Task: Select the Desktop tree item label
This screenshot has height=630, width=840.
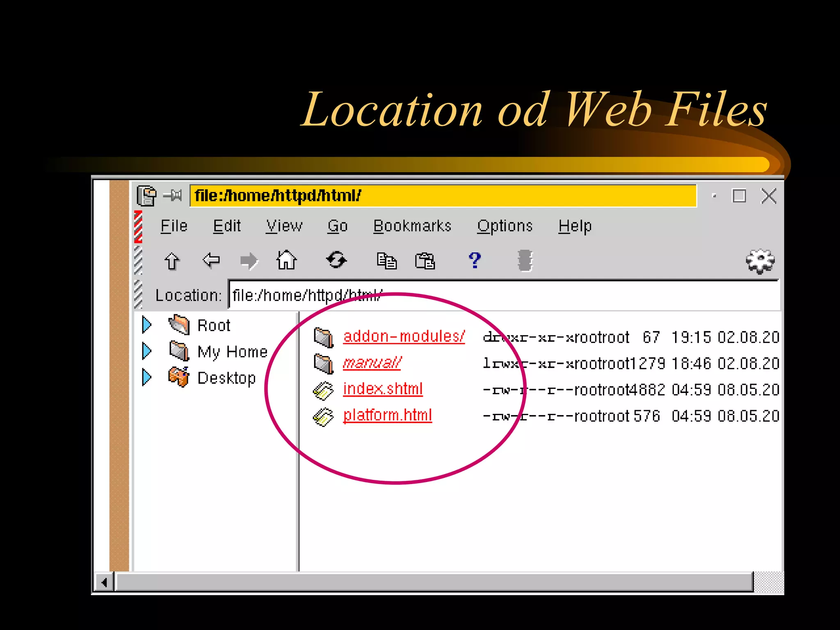Action: [x=226, y=378]
